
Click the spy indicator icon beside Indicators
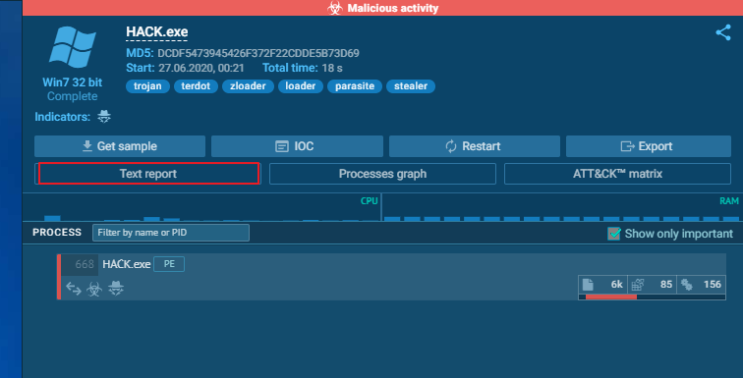click(x=104, y=117)
